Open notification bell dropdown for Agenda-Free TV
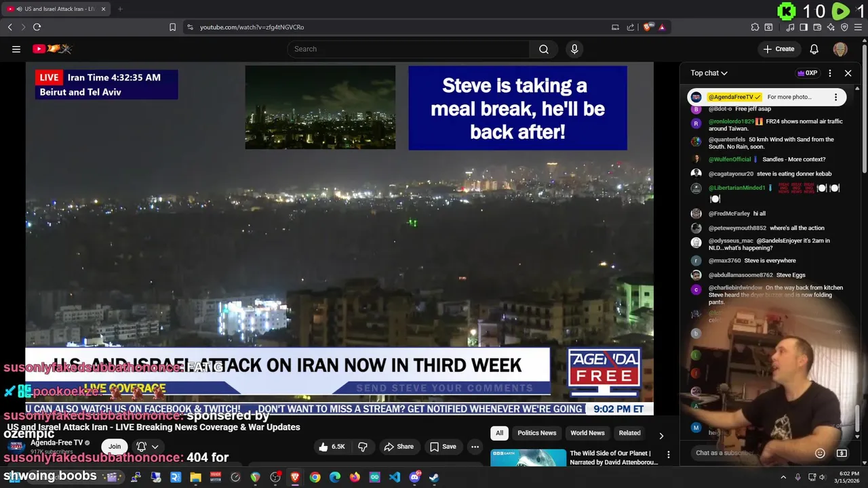Image resolution: width=868 pixels, height=488 pixels. pos(147,447)
